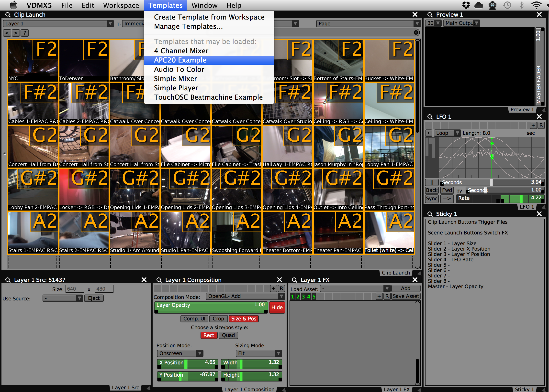The image size is (549, 392).
Task: Click the Layer 1 Src magnifier icon
Action: 8,280
